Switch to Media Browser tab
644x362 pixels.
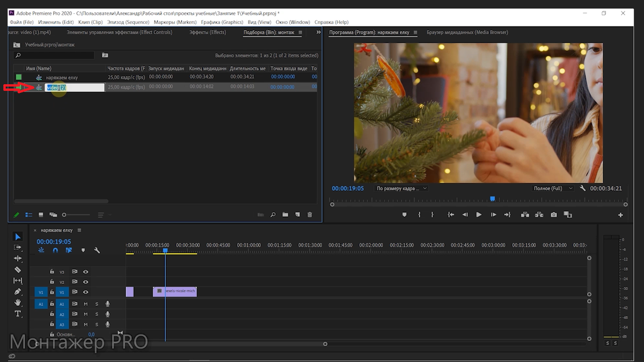pos(467,33)
